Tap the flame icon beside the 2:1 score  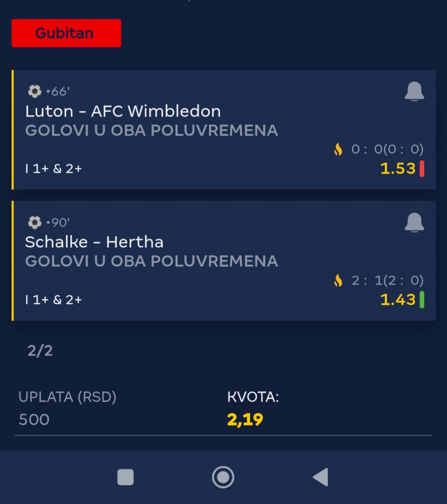pos(338,280)
